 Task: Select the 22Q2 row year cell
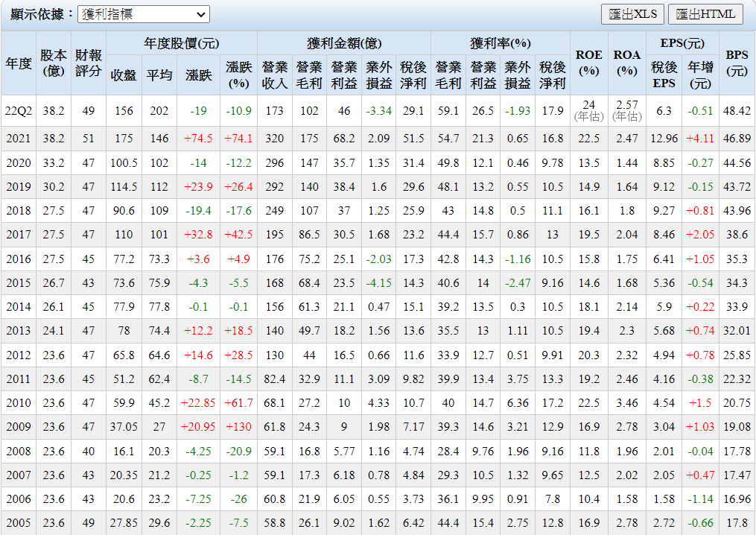pos(19,110)
